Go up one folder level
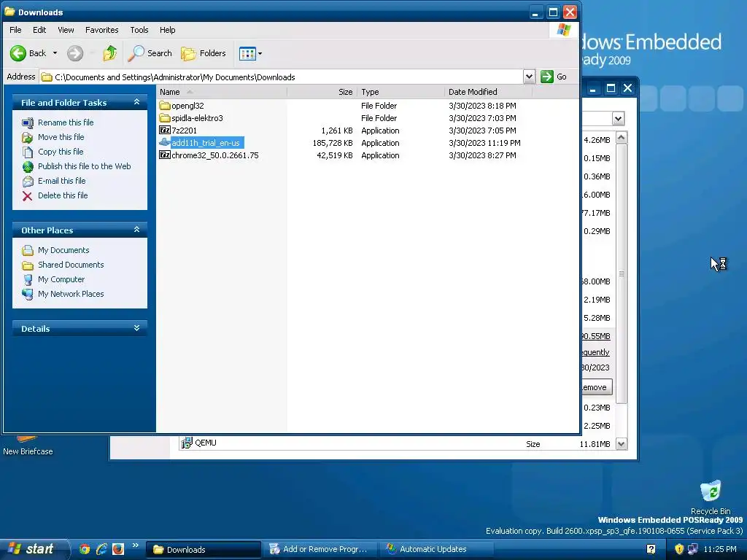The height and width of the screenshot is (560, 747). pyautogui.click(x=110, y=53)
